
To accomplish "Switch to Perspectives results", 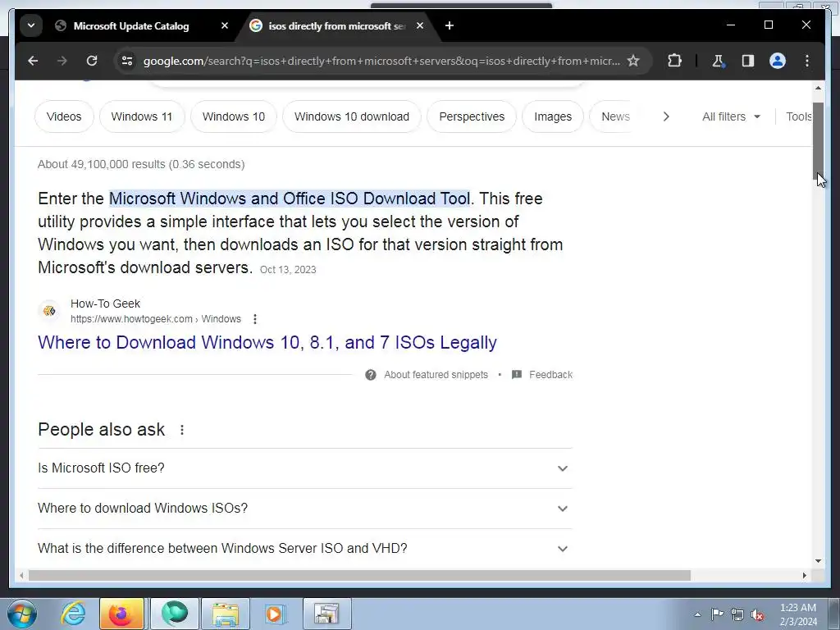I will pyautogui.click(x=472, y=116).
